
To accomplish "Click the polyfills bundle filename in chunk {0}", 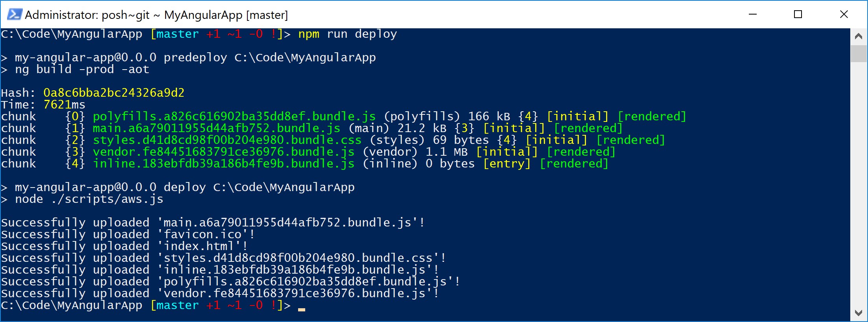I will (234, 116).
